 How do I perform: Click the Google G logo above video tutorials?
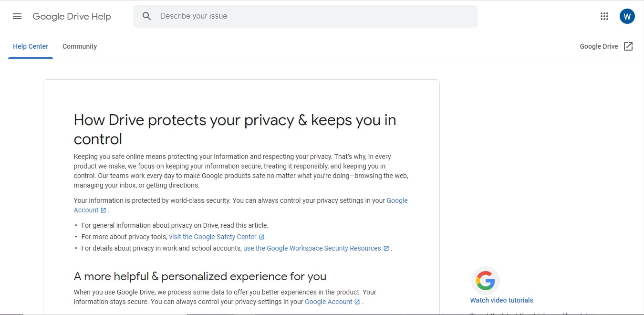(x=486, y=281)
